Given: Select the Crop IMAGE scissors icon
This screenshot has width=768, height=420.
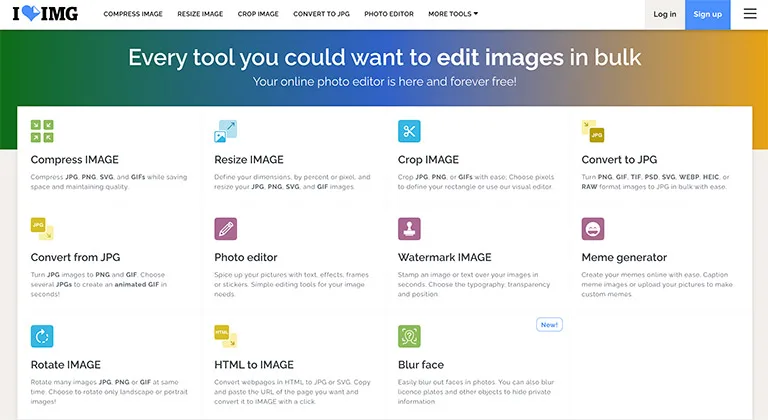Looking at the screenshot, I should coord(409,131).
